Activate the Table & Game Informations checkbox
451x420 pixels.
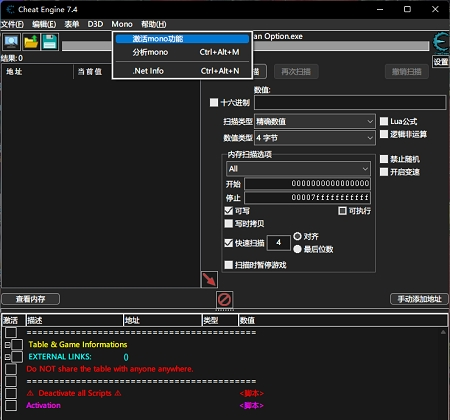click(x=17, y=345)
